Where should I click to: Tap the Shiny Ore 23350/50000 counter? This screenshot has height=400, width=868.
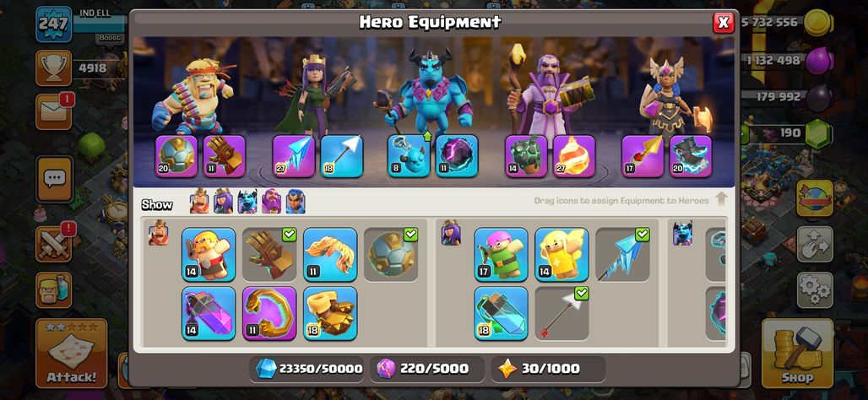coord(307,369)
